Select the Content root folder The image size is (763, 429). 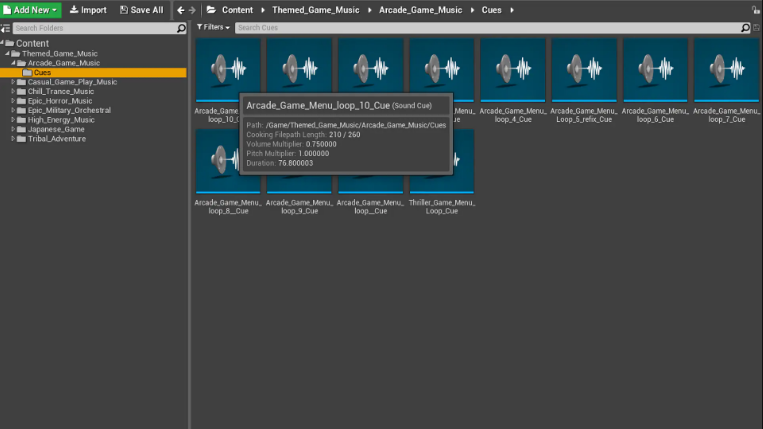[32, 43]
